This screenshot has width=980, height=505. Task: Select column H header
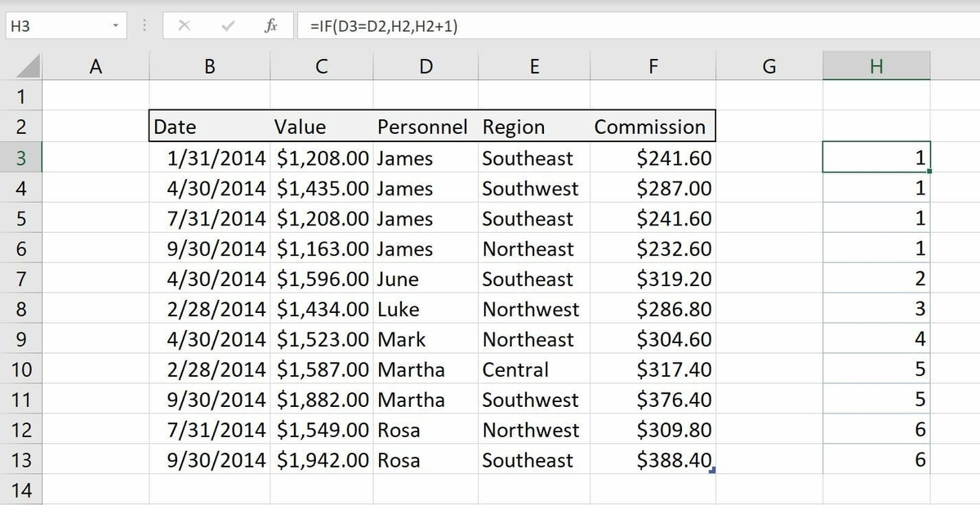point(877,65)
